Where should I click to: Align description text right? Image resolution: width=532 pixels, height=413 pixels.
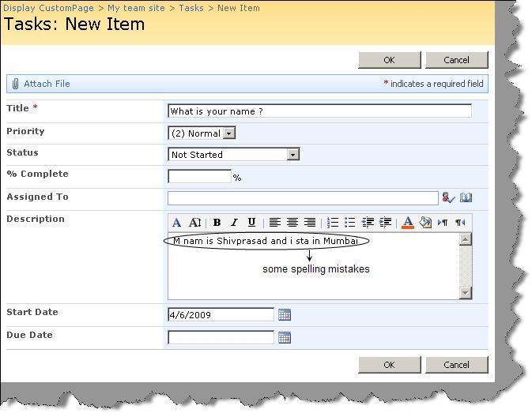310,223
